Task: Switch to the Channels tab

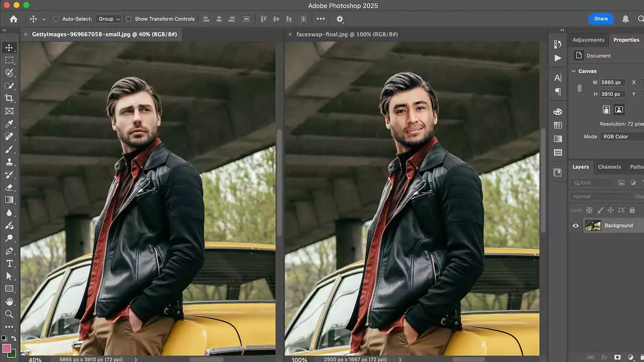Action: (609, 167)
